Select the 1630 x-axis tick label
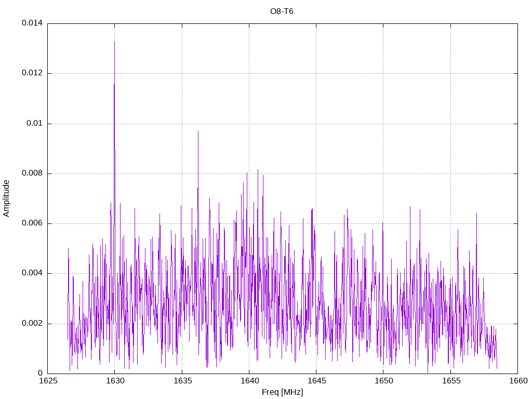Image resolution: width=532 pixels, height=399 pixels. click(115, 381)
